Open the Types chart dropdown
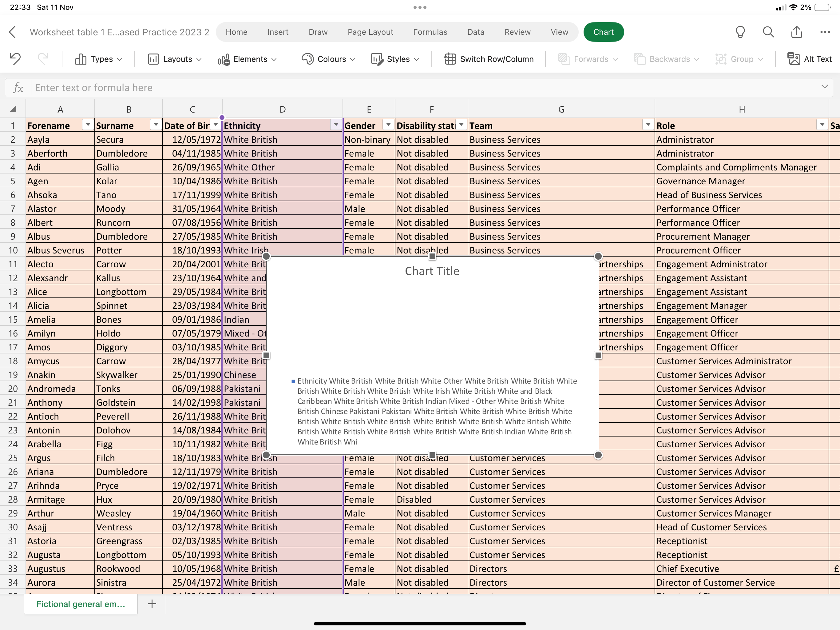This screenshot has height=630, width=840. point(99,59)
